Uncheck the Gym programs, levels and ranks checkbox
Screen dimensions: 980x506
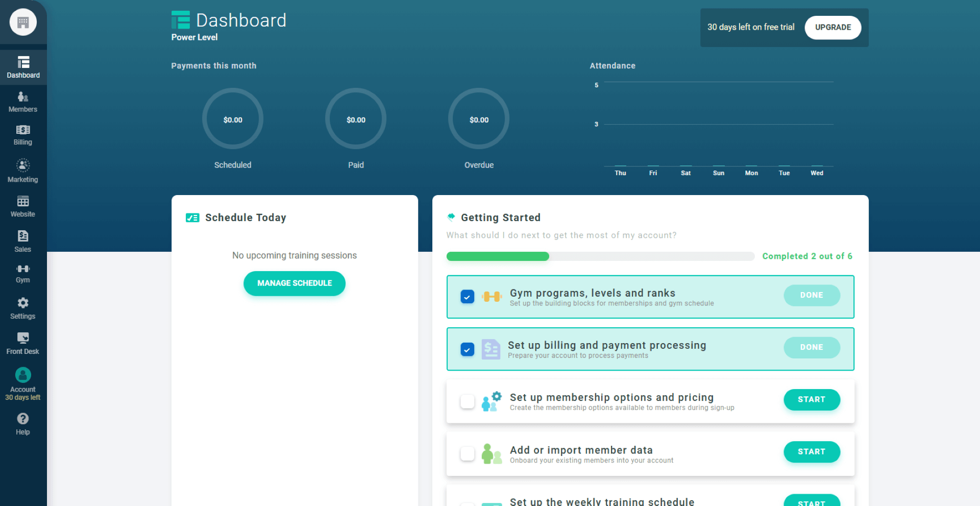pos(467,297)
